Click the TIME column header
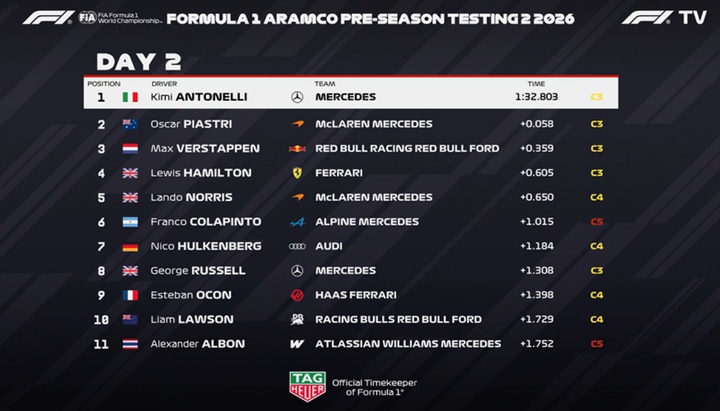Viewport: 720px width, 411px height. click(537, 83)
